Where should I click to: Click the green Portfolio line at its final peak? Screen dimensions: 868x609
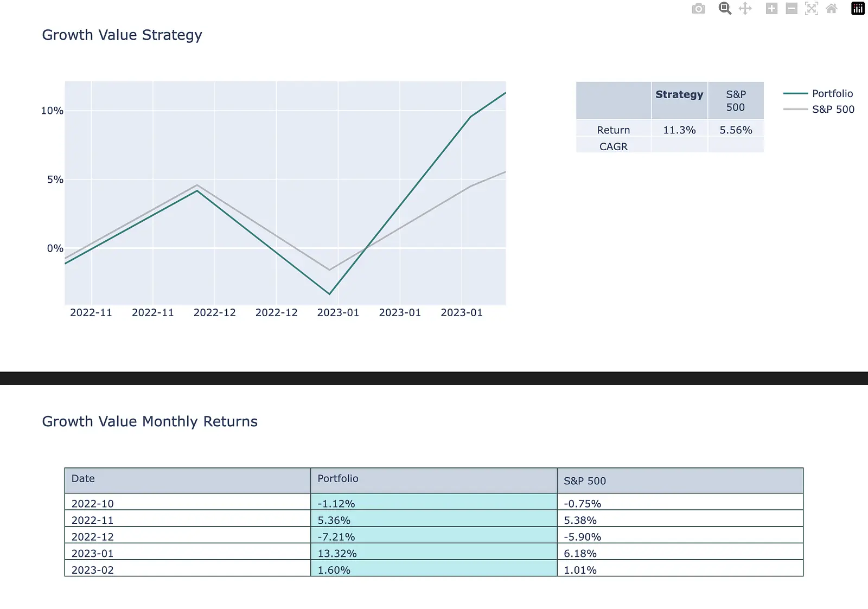pyautogui.click(x=505, y=93)
